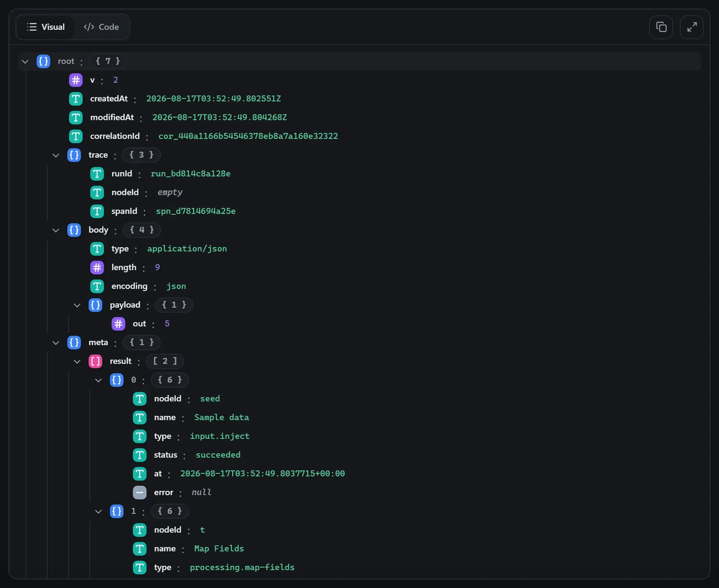Collapse result item 0 chevron
The image size is (719, 588).
98,380
